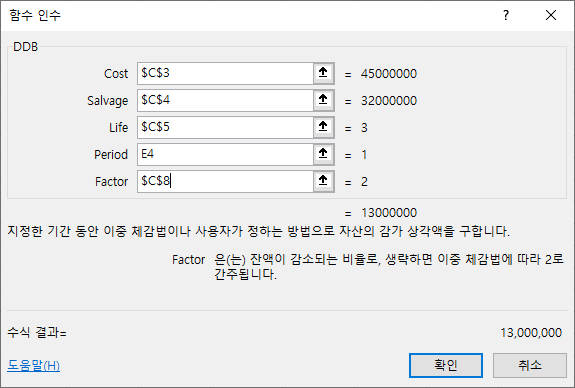
Task: Select the Salvage value 32000000 text
Action: click(389, 101)
